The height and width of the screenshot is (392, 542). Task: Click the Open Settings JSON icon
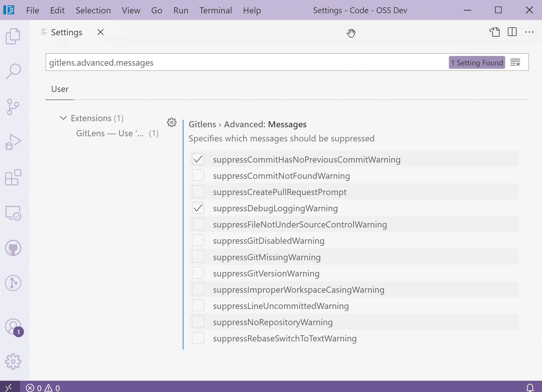pyautogui.click(x=494, y=32)
